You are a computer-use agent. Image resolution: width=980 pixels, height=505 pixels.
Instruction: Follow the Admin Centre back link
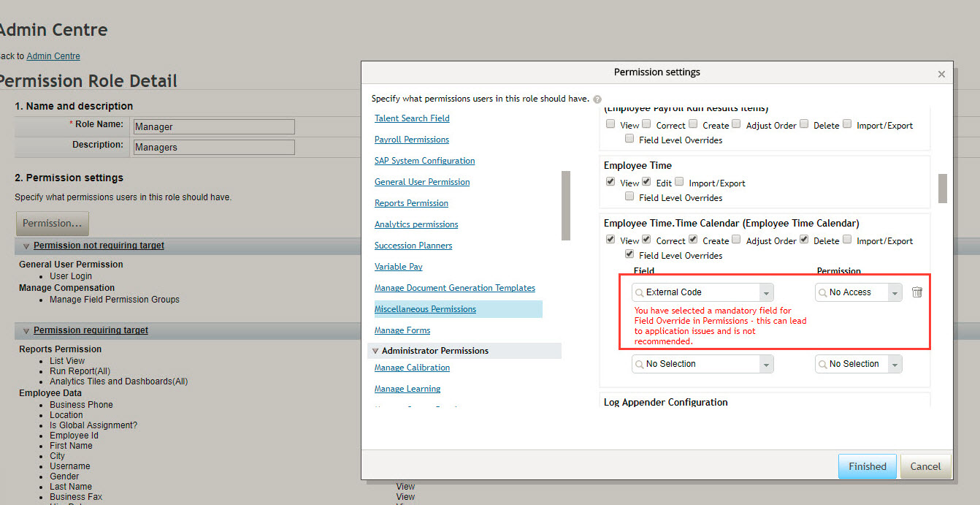tap(53, 56)
